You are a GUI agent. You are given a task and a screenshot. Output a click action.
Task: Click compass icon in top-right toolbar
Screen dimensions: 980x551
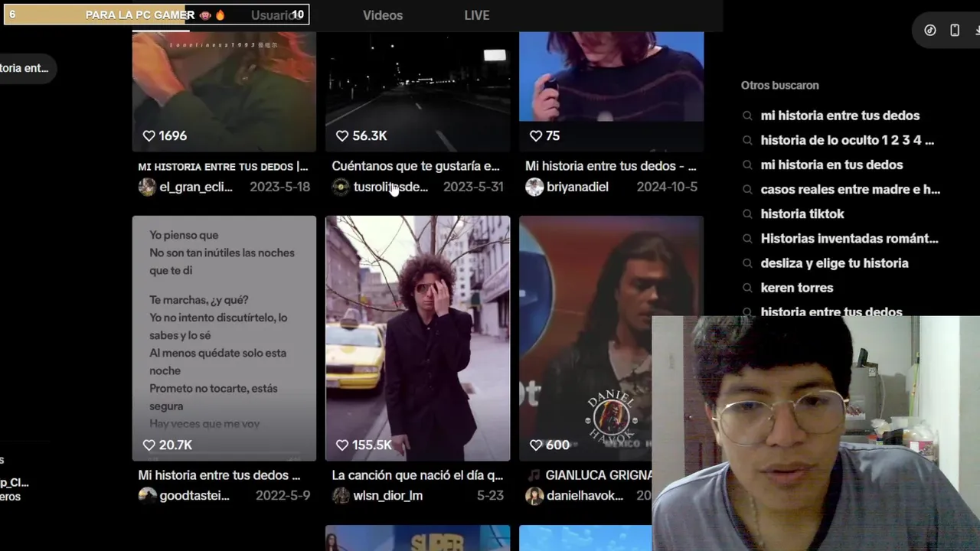[930, 31]
